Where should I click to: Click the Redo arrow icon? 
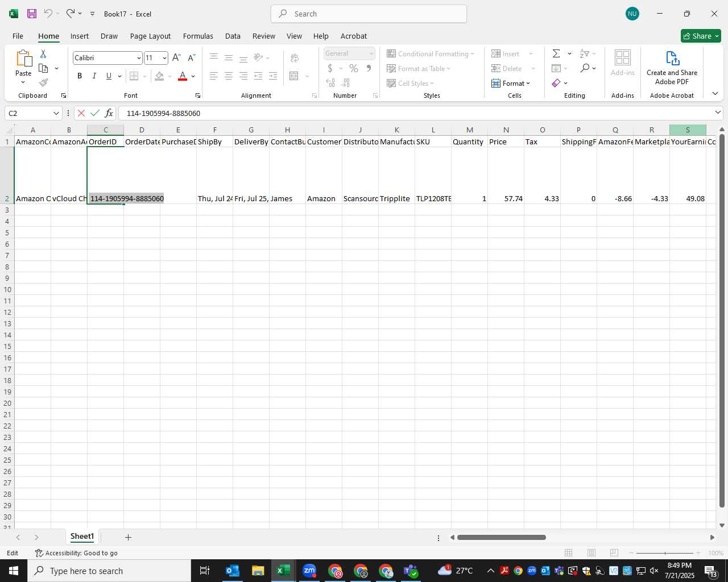tap(70, 14)
